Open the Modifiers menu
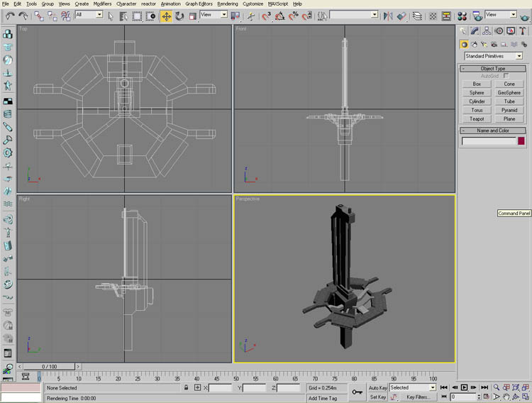This screenshot has height=403, width=532. [x=102, y=4]
